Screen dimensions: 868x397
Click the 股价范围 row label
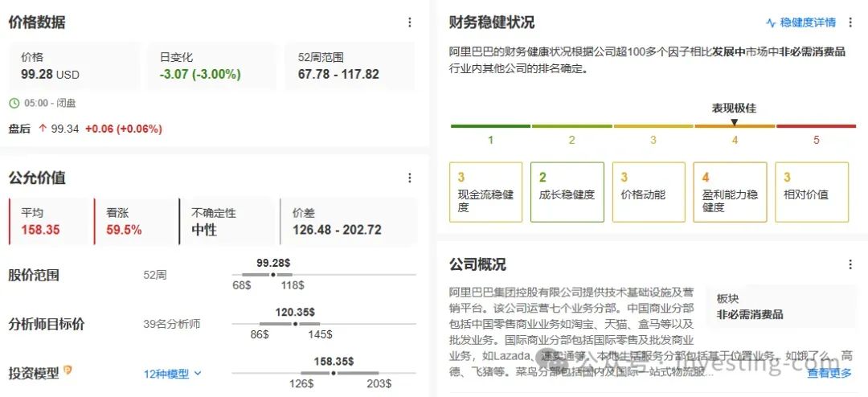pyautogui.click(x=34, y=275)
